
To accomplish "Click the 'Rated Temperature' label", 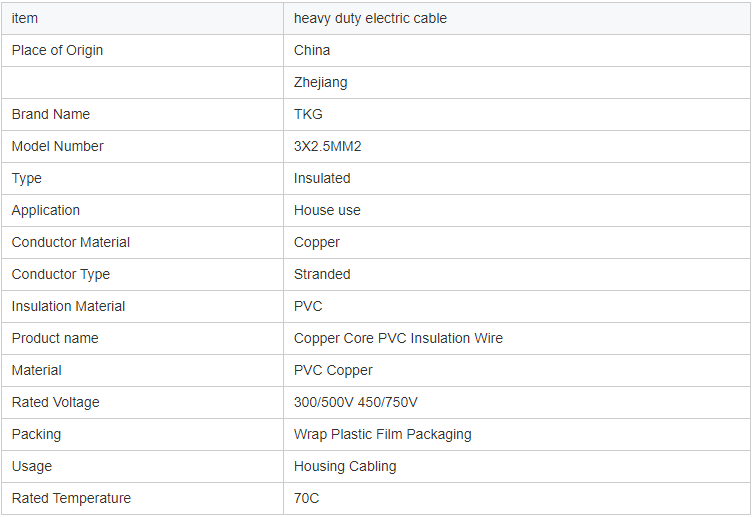I will click(71, 498).
